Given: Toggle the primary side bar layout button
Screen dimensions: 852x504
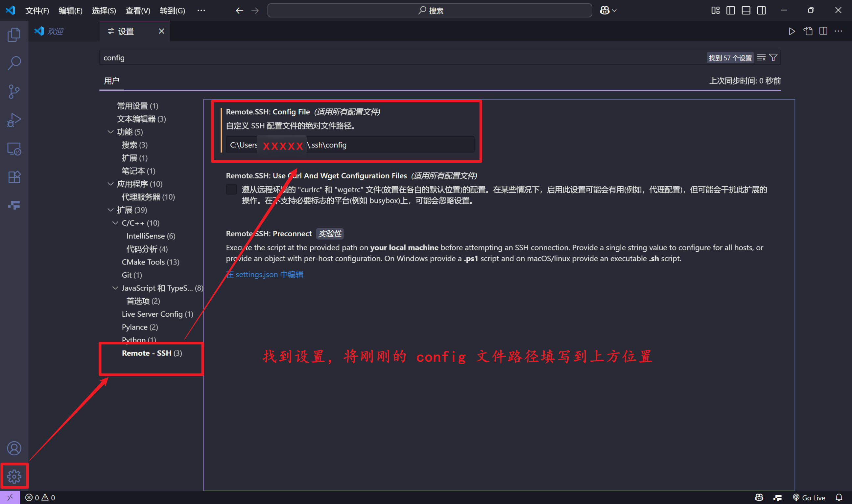Looking at the screenshot, I should 730,11.
